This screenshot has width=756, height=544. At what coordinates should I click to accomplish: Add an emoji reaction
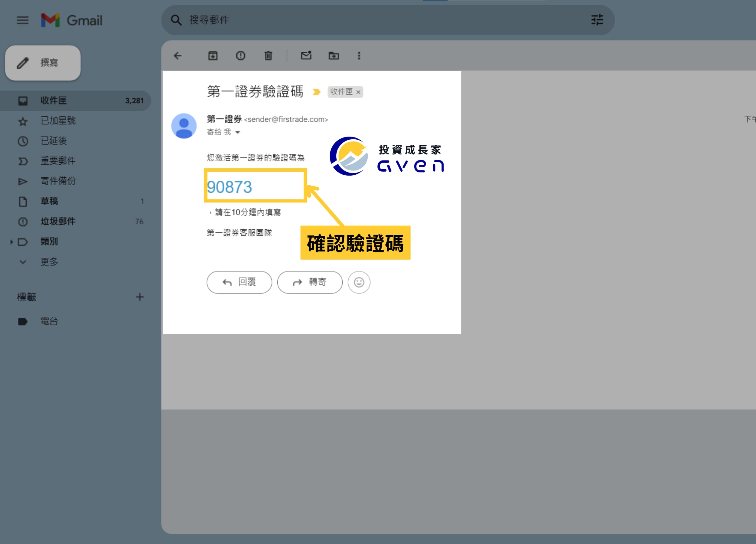point(359,282)
